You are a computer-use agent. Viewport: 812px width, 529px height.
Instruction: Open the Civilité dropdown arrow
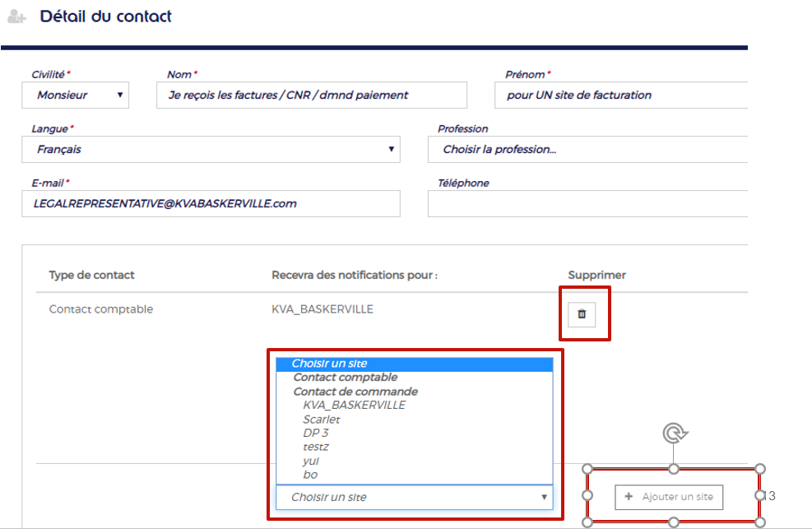click(x=119, y=95)
